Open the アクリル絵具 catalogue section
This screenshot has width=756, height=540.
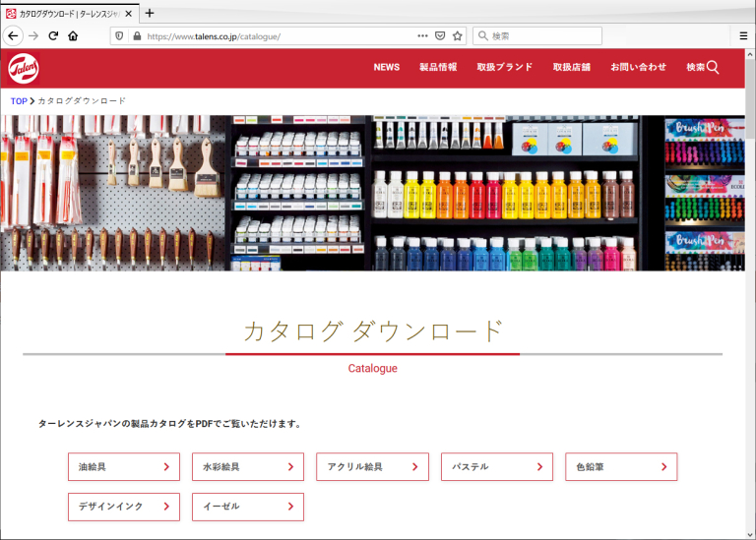point(372,467)
